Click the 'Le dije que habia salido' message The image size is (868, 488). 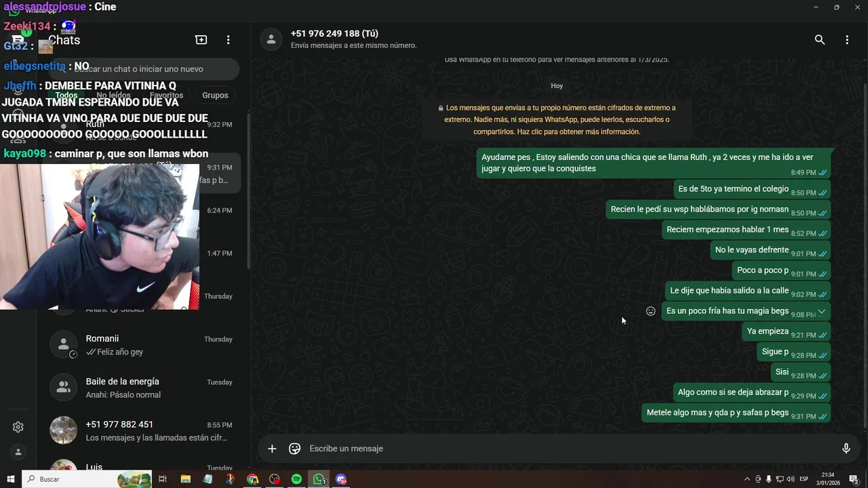click(748, 292)
